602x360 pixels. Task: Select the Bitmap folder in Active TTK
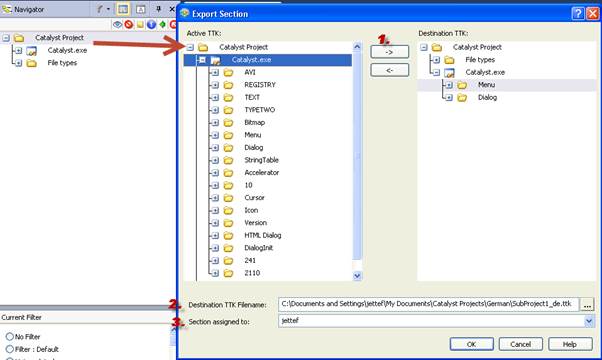click(x=255, y=122)
